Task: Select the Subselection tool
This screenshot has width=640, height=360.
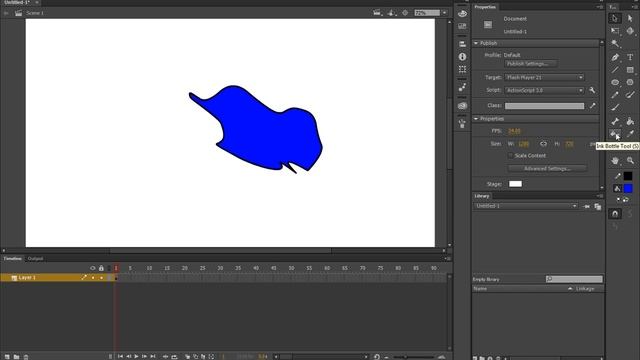Action: pos(630,18)
